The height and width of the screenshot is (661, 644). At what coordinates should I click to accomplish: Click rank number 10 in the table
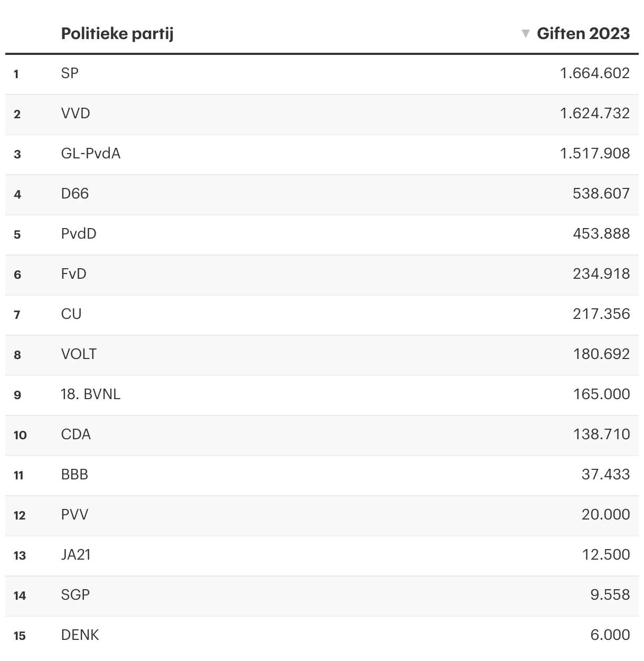tap(20, 435)
